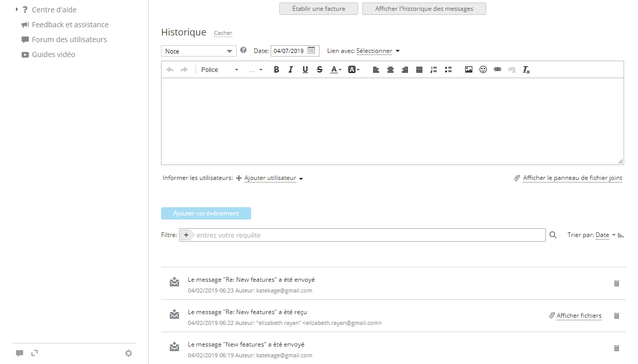Click the search magnifier next to the filter
638x364 pixels.
(553, 235)
